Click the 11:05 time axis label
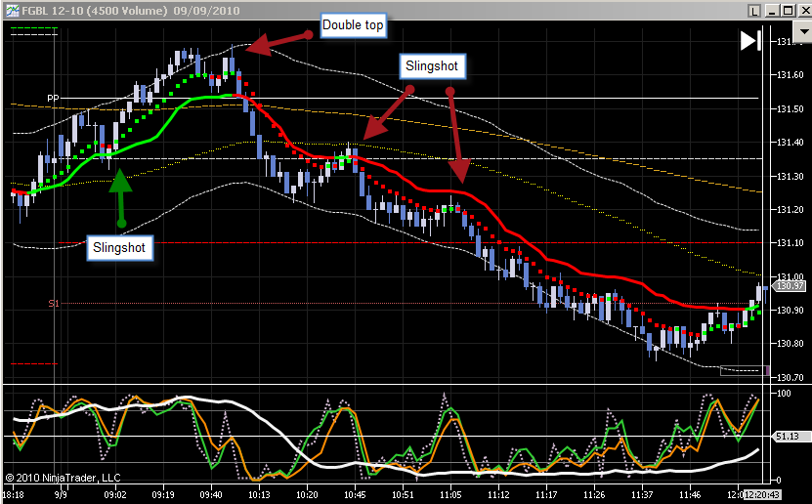This screenshot has width=812, height=504. (450, 495)
